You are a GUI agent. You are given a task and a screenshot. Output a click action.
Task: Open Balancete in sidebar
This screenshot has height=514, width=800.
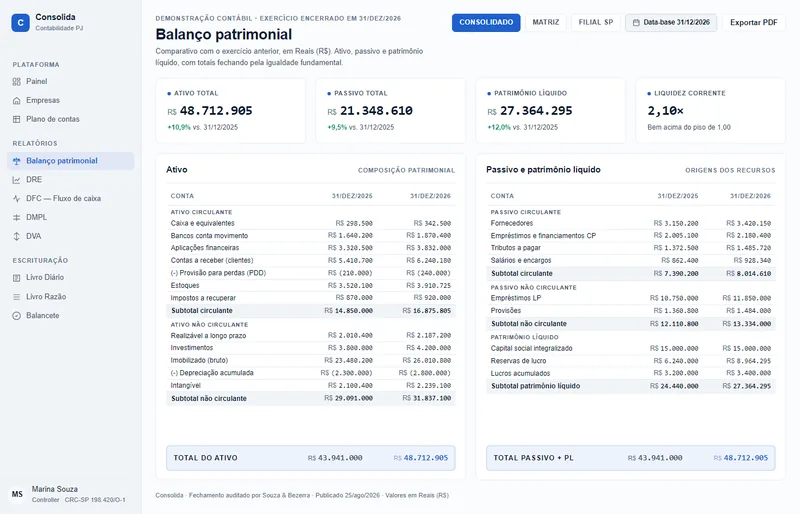70,316
